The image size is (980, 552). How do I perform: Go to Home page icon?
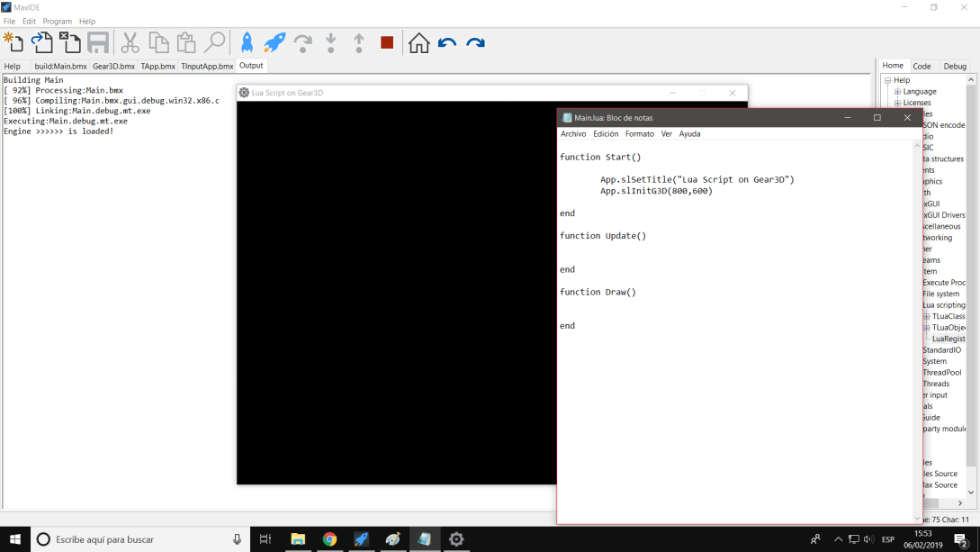click(x=418, y=42)
